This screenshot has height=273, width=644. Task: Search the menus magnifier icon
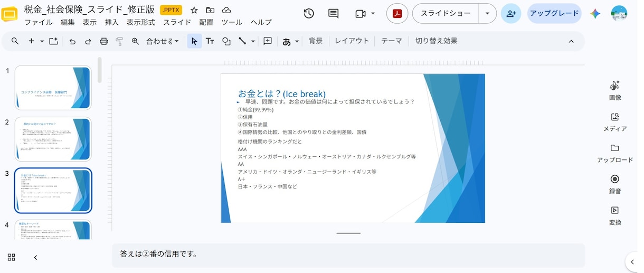pyautogui.click(x=15, y=41)
